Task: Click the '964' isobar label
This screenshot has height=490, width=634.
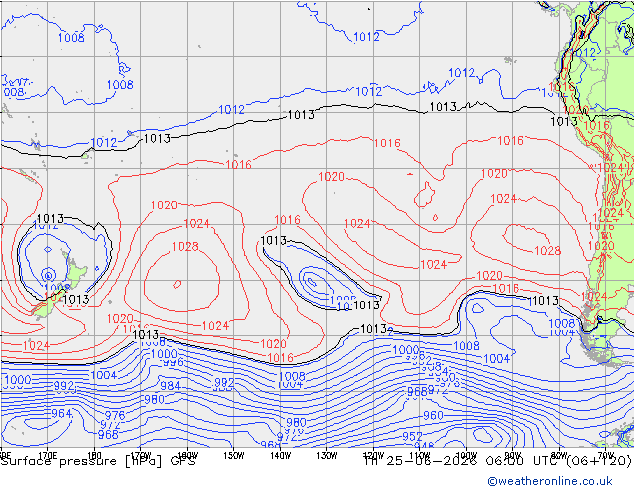Action: (x=61, y=414)
